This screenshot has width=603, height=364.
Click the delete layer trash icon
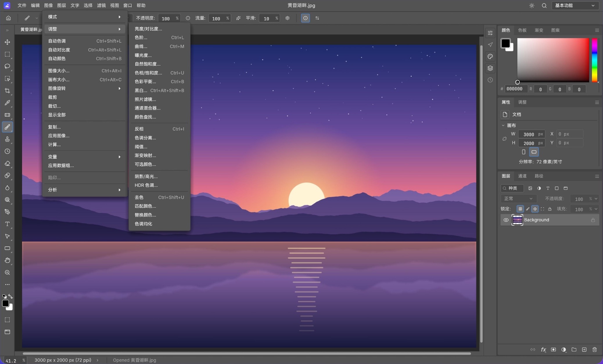coord(595,349)
